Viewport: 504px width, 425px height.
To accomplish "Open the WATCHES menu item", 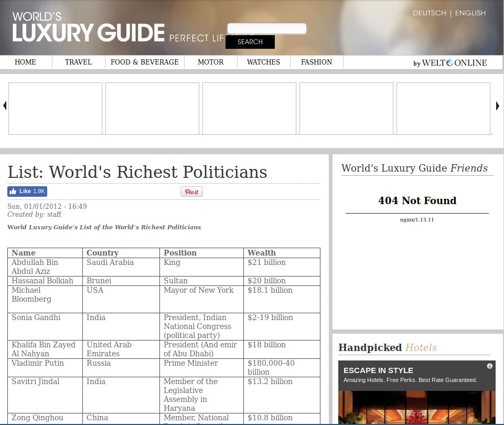I will (264, 62).
